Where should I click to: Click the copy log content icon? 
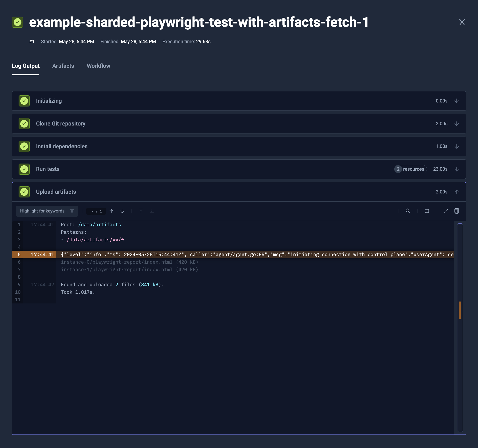click(x=457, y=211)
